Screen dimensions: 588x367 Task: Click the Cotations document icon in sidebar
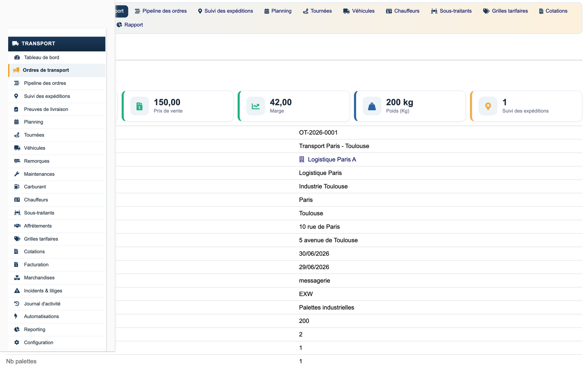pos(16,251)
